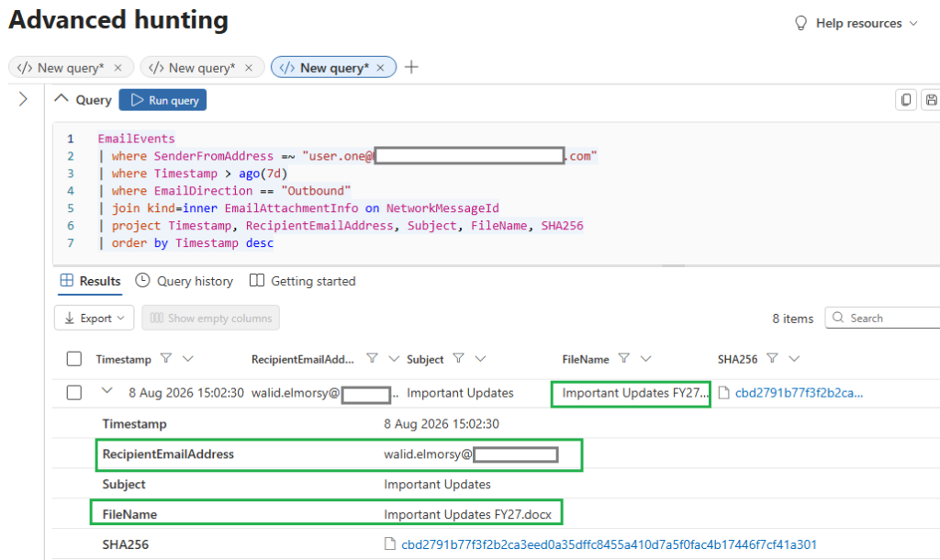The width and height of the screenshot is (940, 560).
Task: Filter the RecipientEmailAddress column
Action: [373, 359]
